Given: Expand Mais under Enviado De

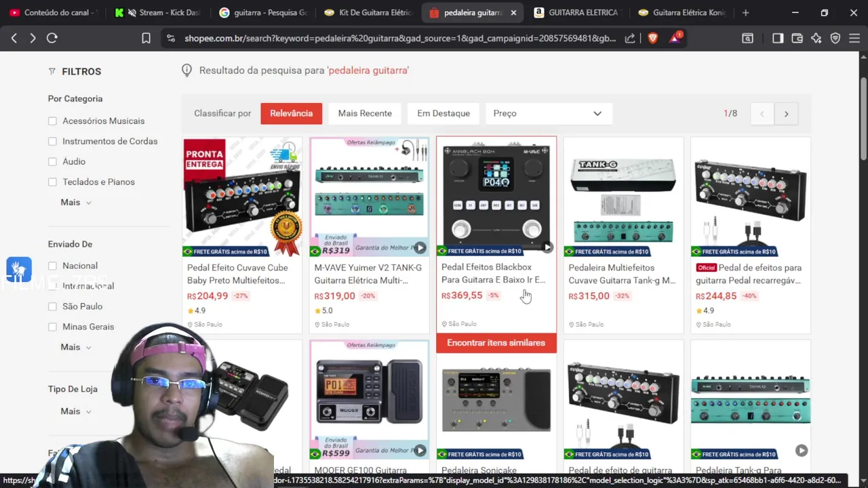Looking at the screenshot, I should (x=75, y=347).
